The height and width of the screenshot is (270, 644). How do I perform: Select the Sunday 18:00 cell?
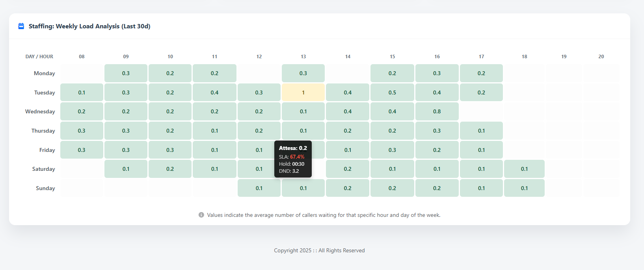(524, 188)
